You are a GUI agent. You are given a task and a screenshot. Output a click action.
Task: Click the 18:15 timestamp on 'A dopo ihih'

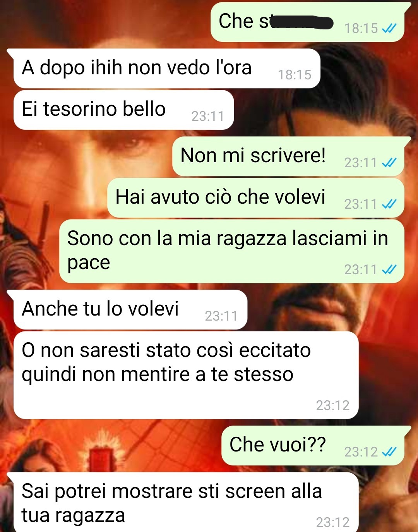pyautogui.click(x=295, y=75)
